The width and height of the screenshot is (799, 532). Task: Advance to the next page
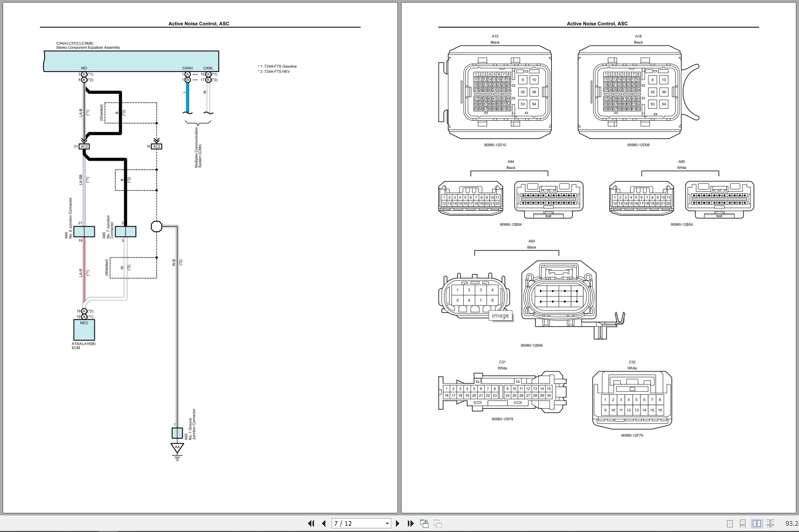click(397, 523)
